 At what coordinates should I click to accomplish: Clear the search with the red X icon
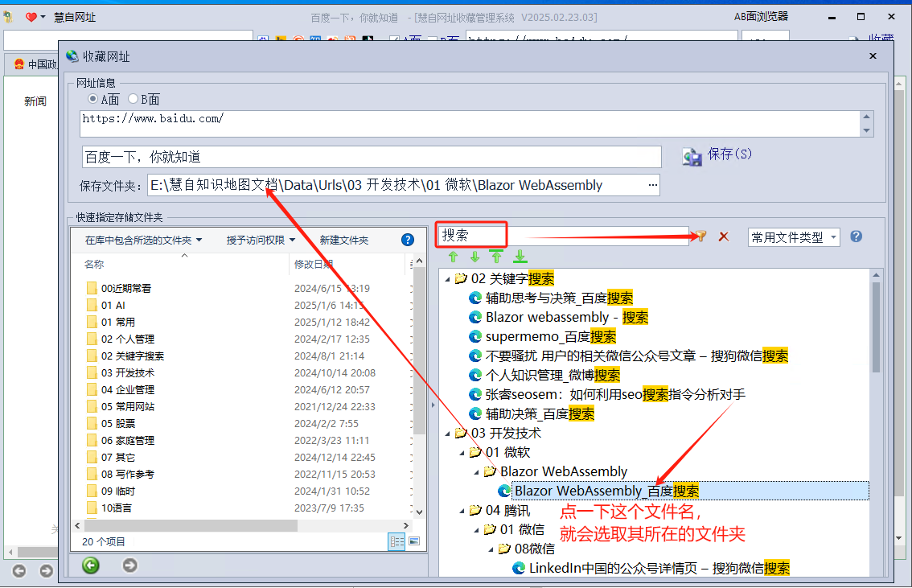pos(724,236)
